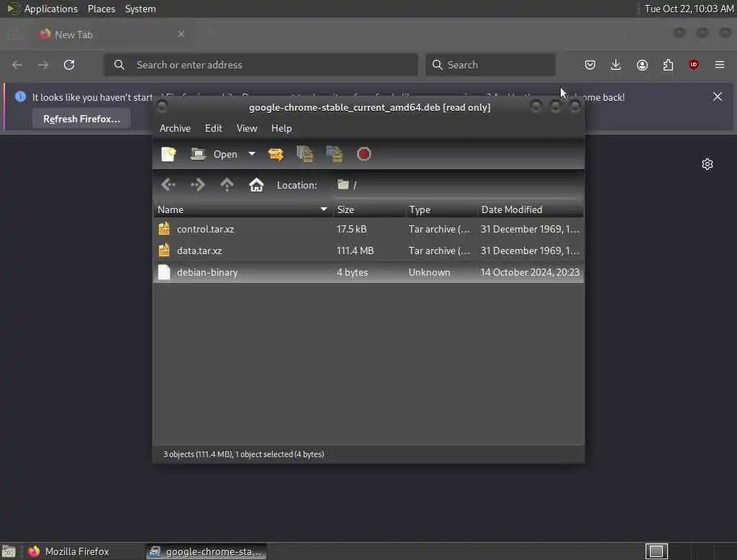Go up one level in archive
The height and width of the screenshot is (560, 737).
pos(227,185)
